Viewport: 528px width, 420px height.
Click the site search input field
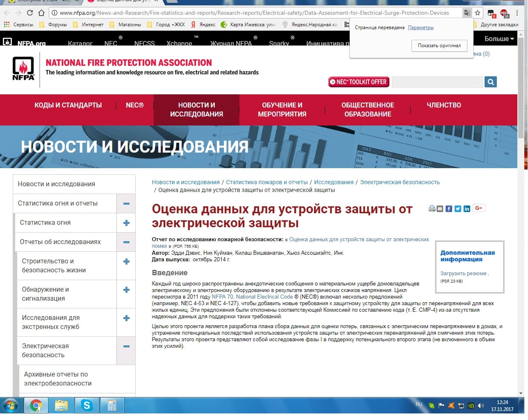tap(437, 82)
